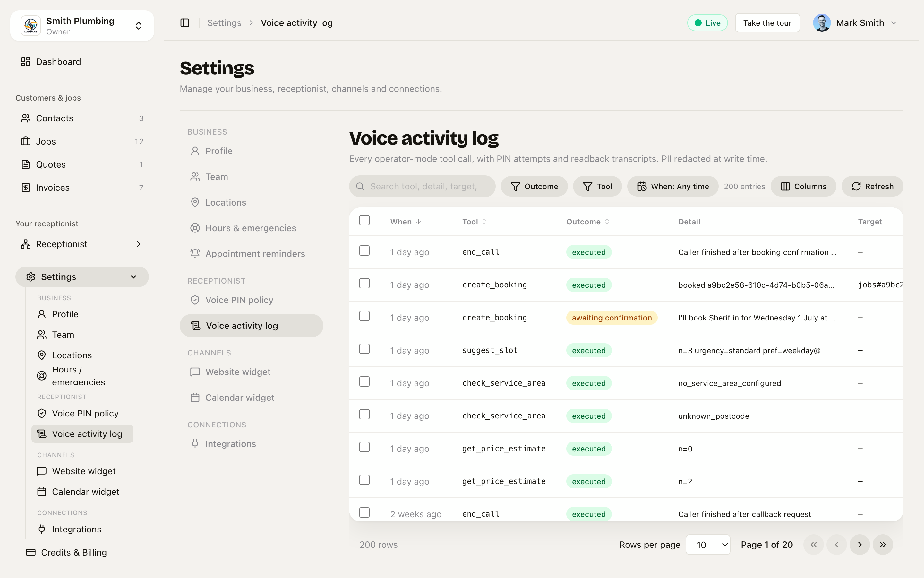The width and height of the screenshot is (924, 578).
Task: Click the Locations pin icon in left sidebar
Action: click(x=42, y=355)
